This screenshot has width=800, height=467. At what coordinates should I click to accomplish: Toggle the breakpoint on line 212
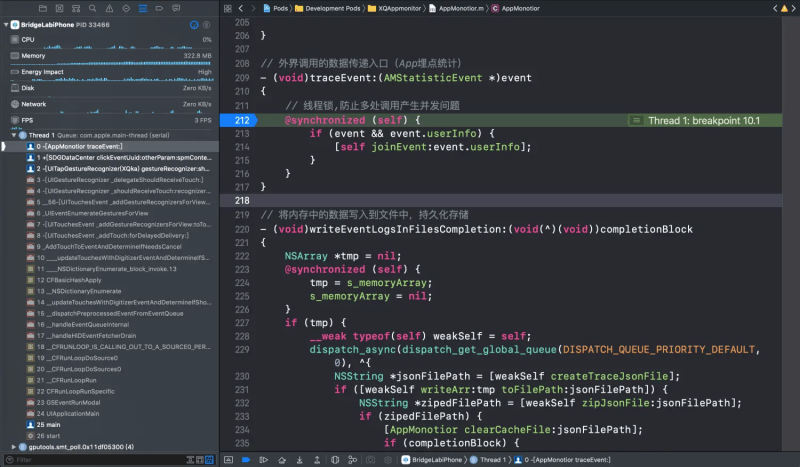[x=242, y=120]
